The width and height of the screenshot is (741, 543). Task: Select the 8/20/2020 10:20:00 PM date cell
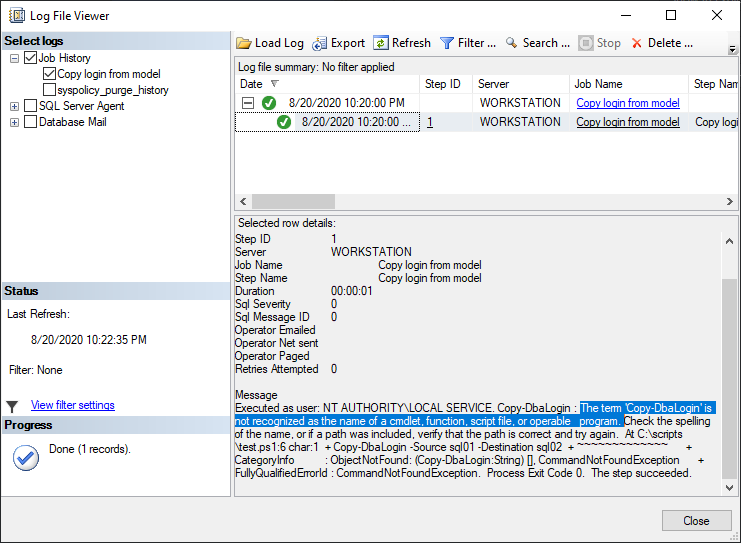click(x=346, y=103)
